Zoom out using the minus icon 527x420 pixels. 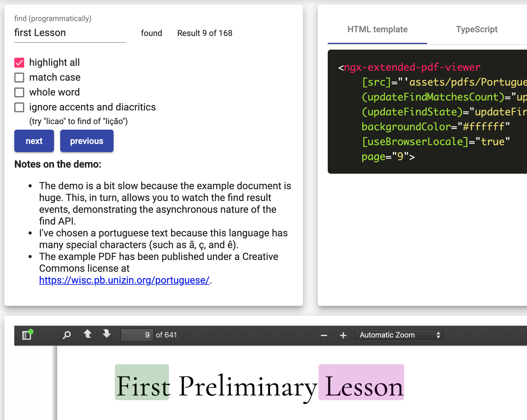coord(324,335)
